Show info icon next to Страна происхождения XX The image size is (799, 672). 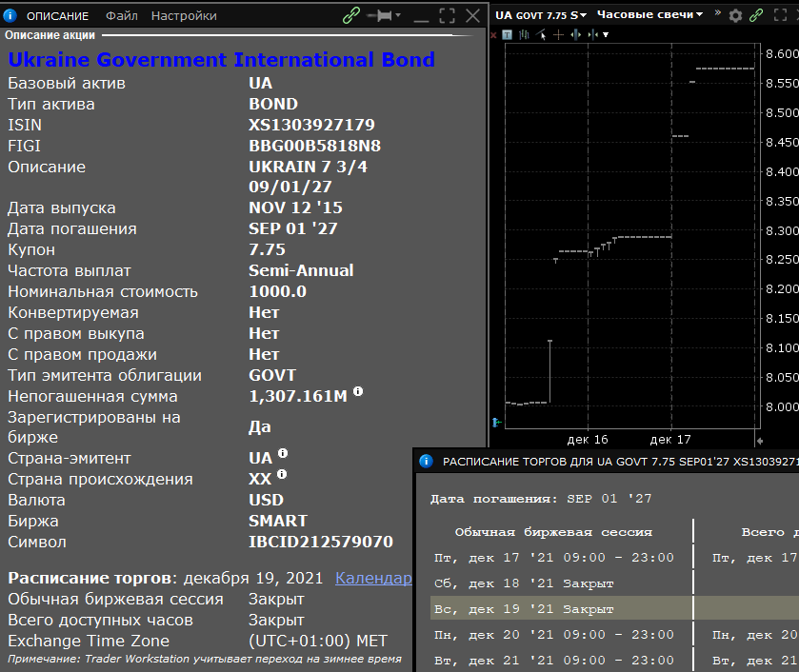282,474
